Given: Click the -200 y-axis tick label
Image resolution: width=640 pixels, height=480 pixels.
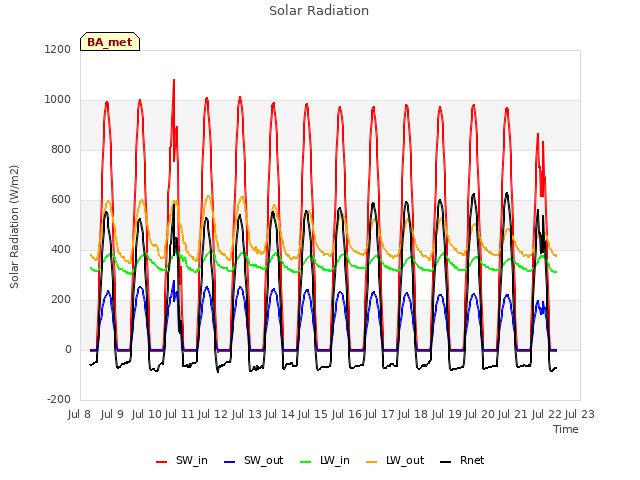Looking at the screenshot, I should coord(59,399).
